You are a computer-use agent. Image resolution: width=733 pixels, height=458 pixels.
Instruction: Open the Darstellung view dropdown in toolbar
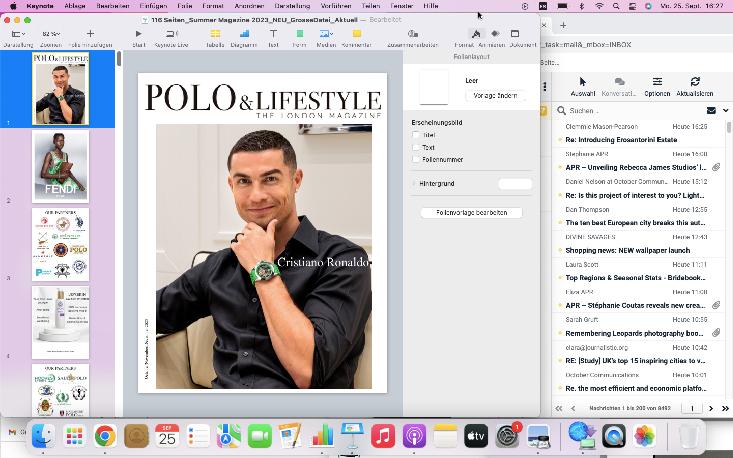point(18,34)
